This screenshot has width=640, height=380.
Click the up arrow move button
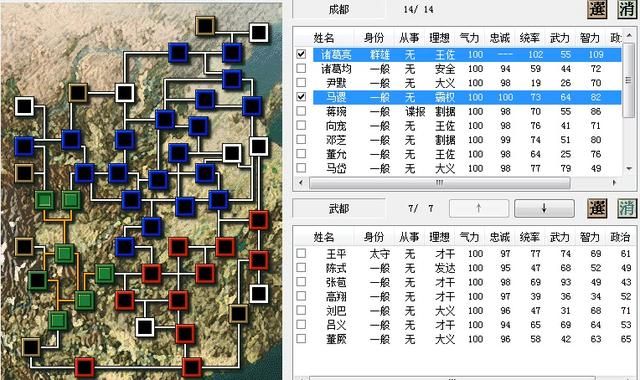coord(479,209)
